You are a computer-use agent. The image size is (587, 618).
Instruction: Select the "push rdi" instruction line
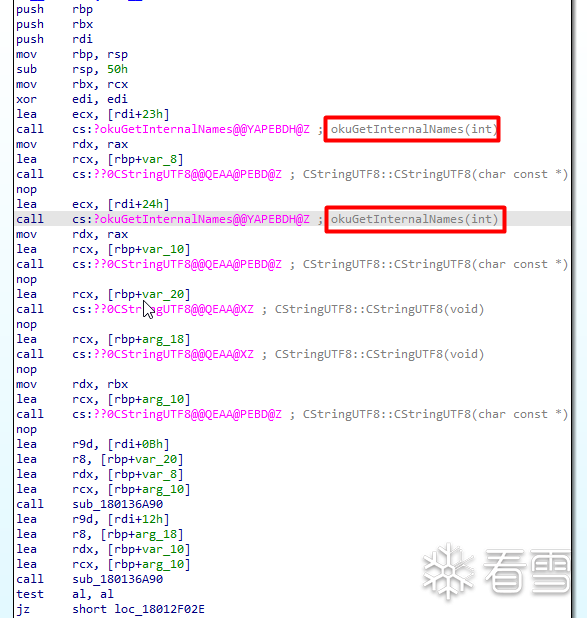tap(54, 39)
